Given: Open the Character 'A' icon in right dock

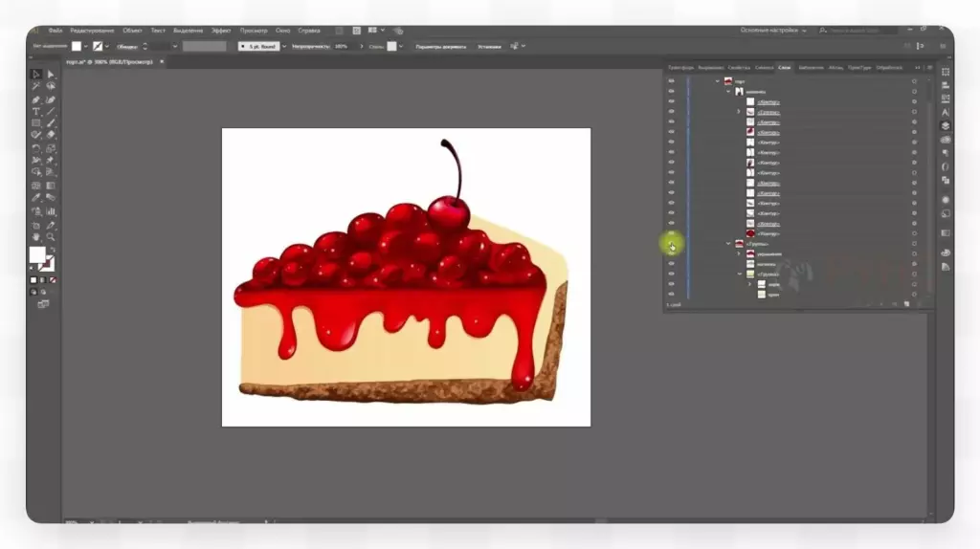Looking at the screenshot, I should (945, 113).
